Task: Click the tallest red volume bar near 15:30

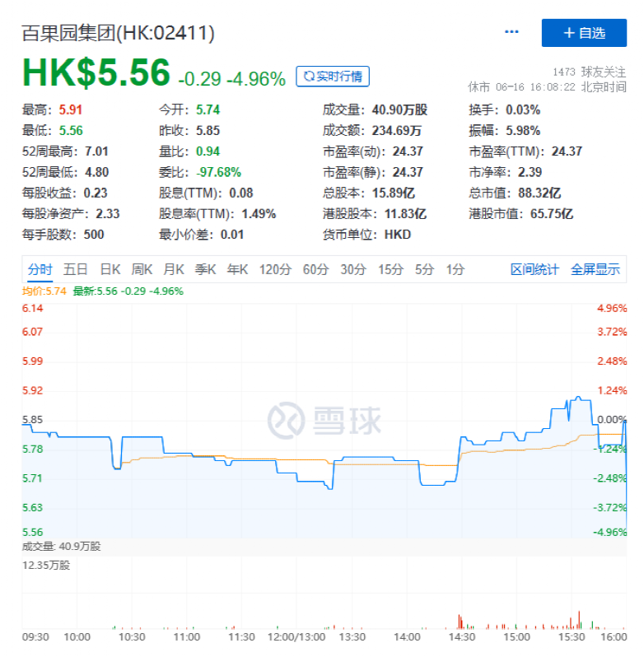Action: (579, 620)
